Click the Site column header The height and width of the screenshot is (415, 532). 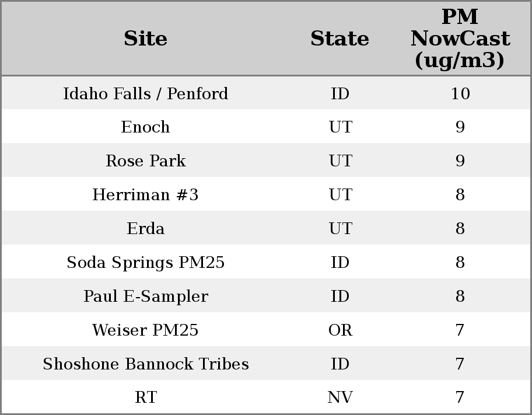[x=145, y=39]
